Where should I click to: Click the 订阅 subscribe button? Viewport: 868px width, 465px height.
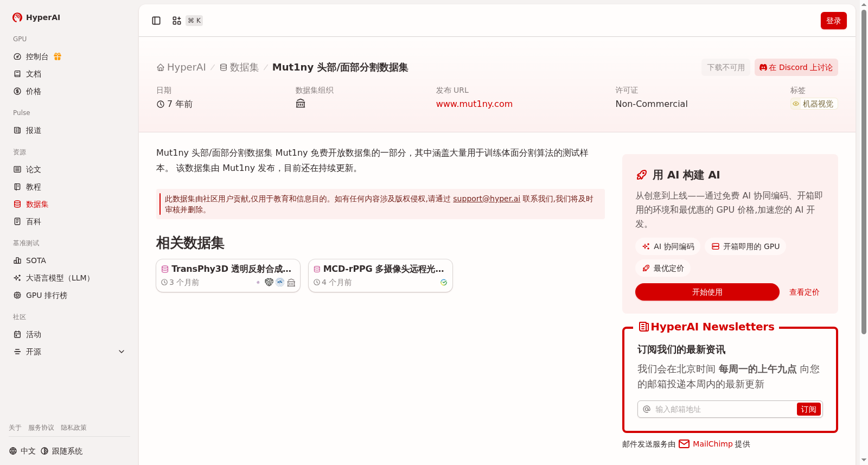pos(808,409)
